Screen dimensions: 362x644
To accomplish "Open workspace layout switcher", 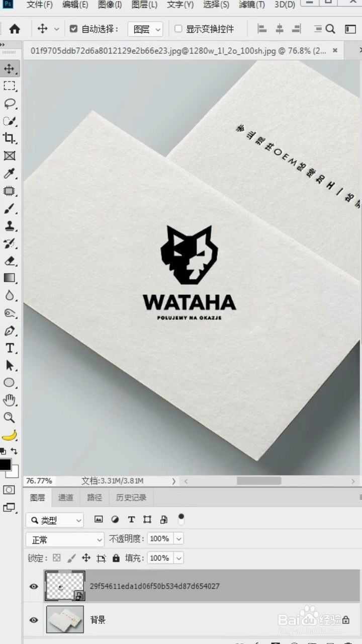I will 350,29.
